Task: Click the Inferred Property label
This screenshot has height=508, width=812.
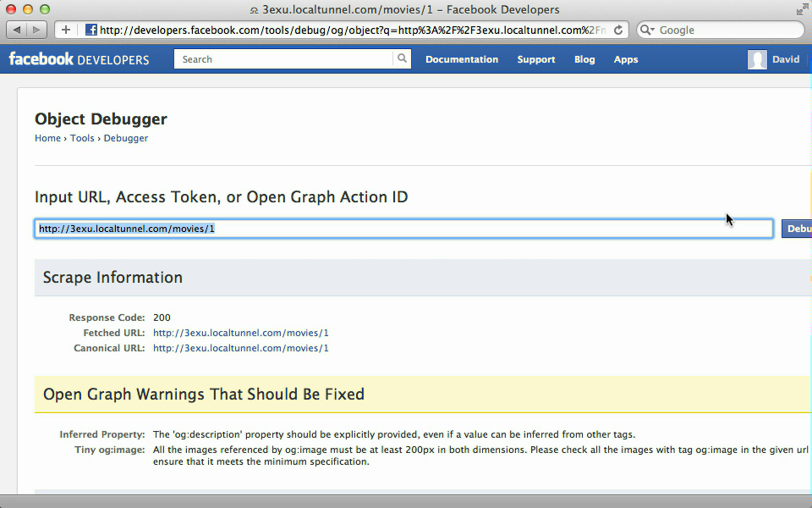Action: [102, 434]
